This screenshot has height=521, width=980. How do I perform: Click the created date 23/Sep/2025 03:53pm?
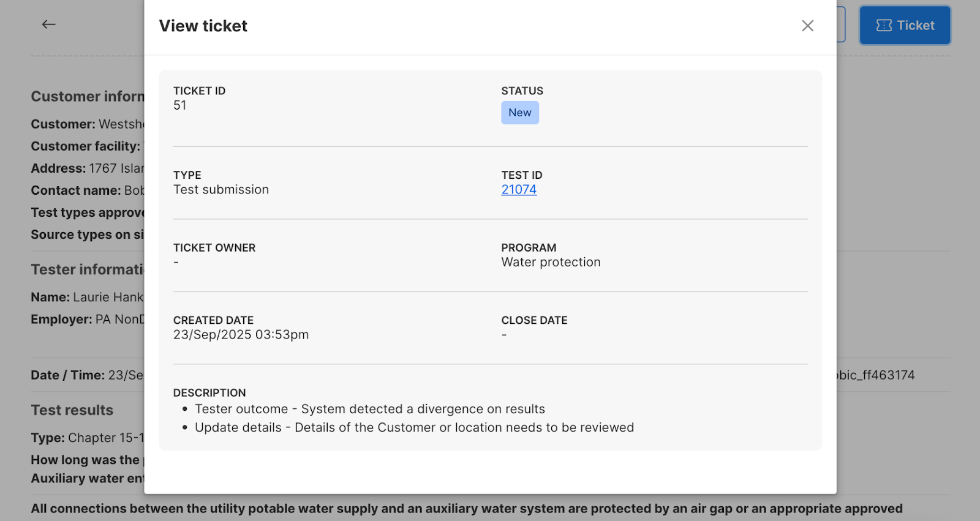[241, 335]
